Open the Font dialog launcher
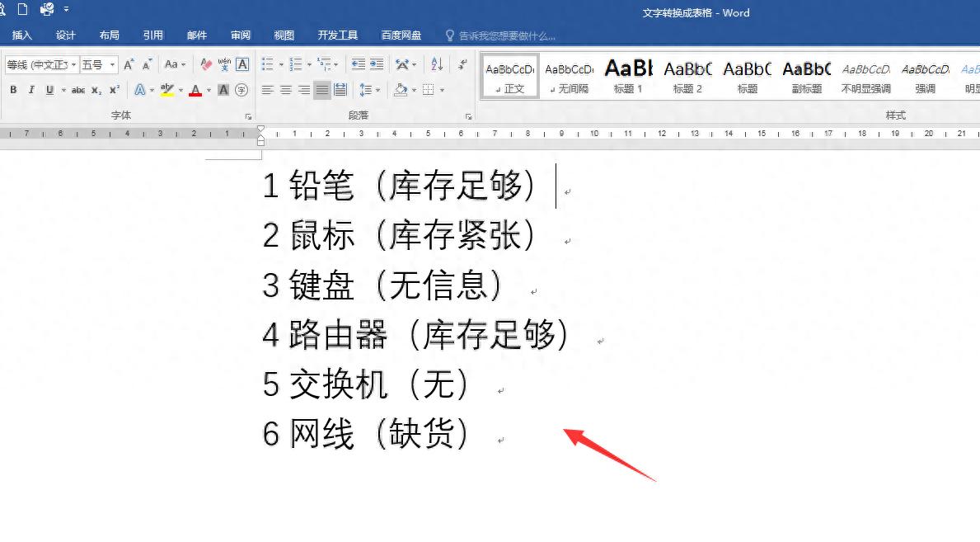This screenshot has height=542, width=980. [248, 116]
